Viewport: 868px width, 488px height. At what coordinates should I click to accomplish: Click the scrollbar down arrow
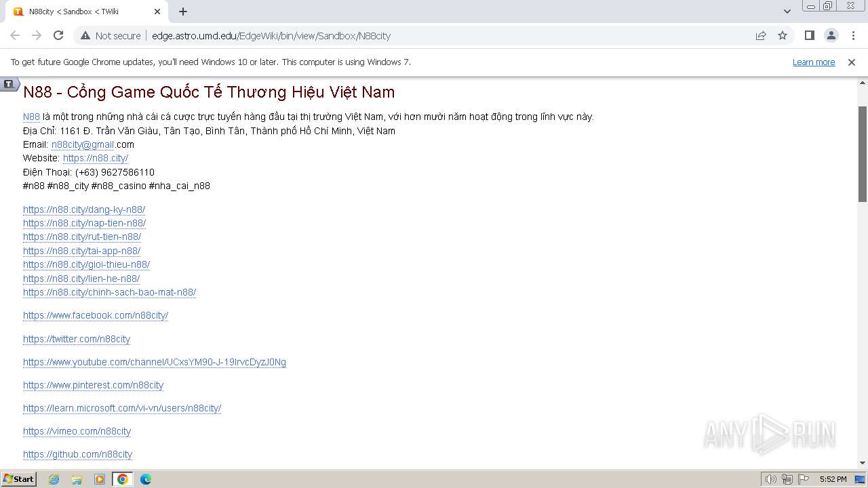[x=863, y=463]
